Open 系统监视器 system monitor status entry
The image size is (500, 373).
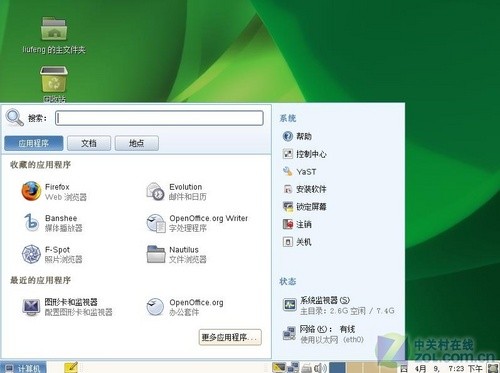tap(338, 305)
